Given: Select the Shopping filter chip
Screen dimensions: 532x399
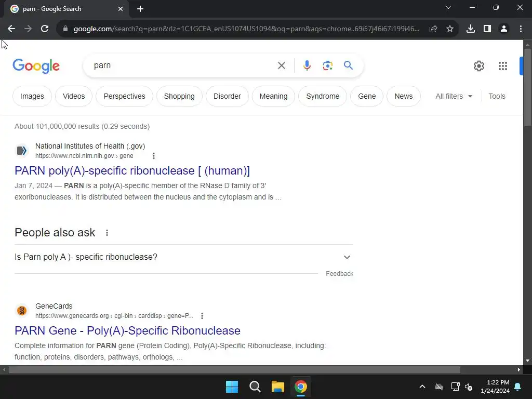Looking at the screenshot, I should tap(179, 96).
